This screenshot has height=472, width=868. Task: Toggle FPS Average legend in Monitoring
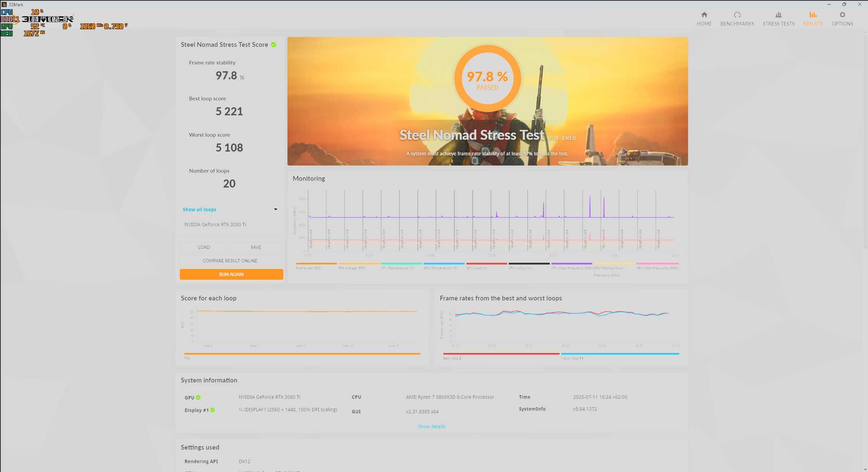click(359, 266)
